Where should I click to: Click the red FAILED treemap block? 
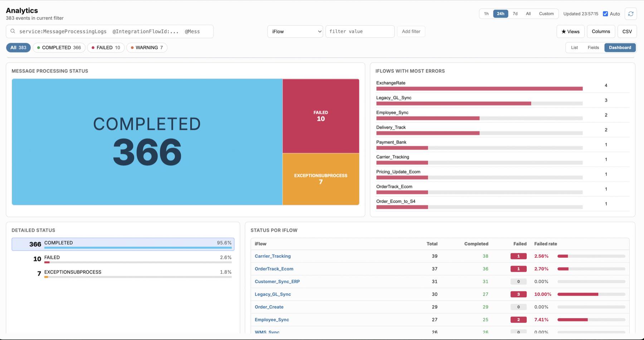click(x=321, y=116)
